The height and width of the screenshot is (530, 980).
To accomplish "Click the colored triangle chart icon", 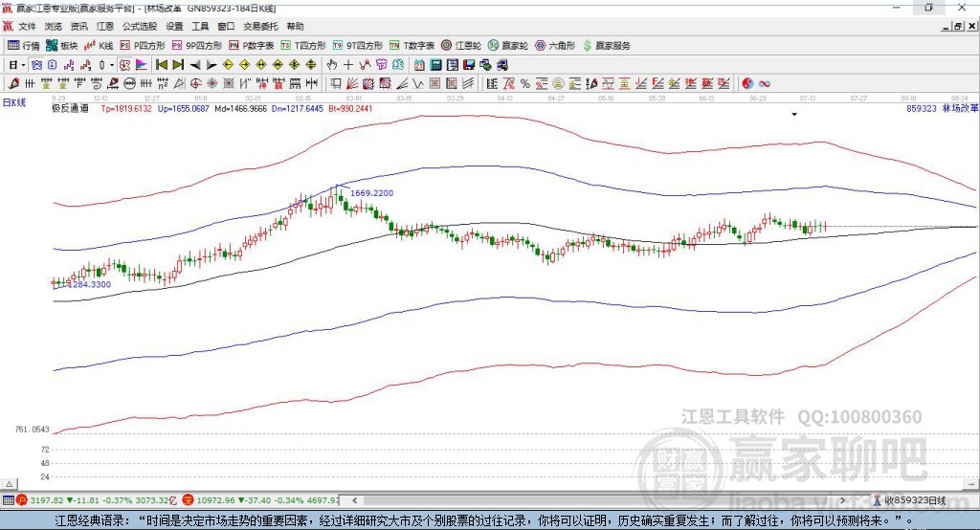I will (x=142, y=65).
